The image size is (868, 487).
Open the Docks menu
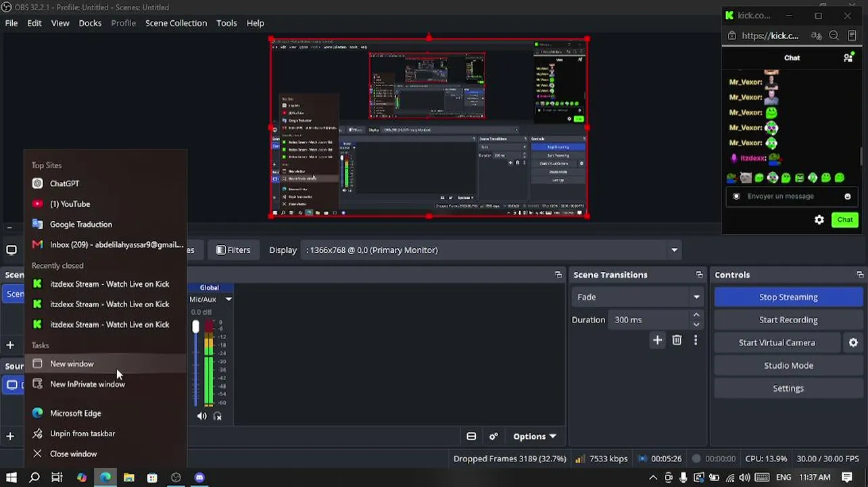90,23
